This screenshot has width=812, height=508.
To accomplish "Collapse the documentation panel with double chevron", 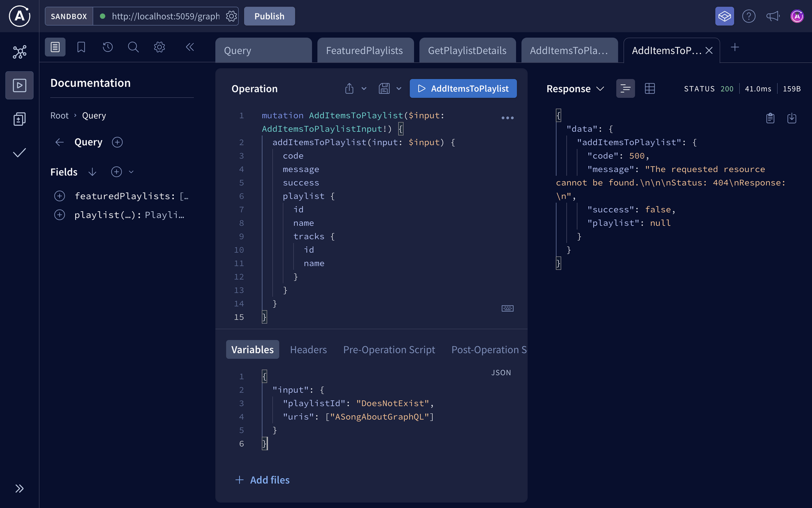I will click(190, 47).
